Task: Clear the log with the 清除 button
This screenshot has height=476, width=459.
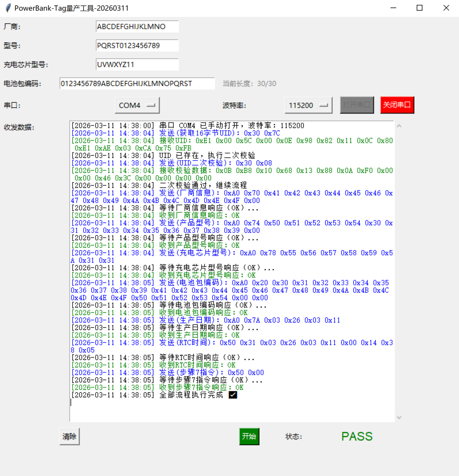Action: pos(70,436)
